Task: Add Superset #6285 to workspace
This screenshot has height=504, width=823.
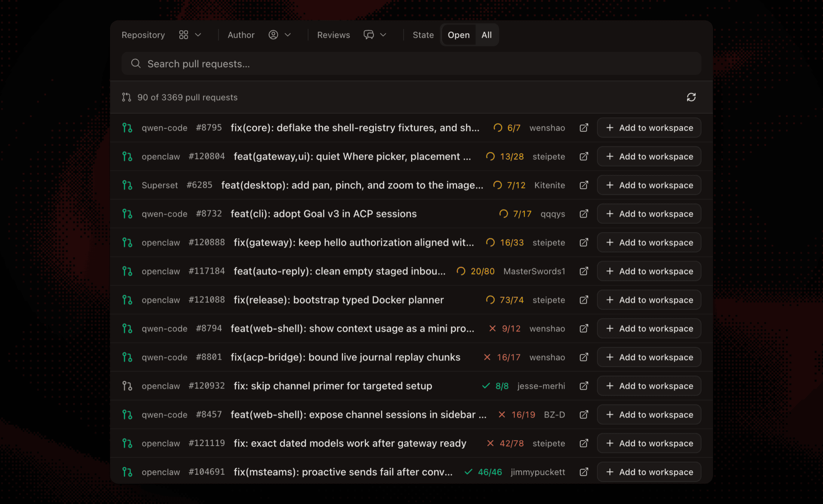Action: pyautogui.click(x=649, y=185)
